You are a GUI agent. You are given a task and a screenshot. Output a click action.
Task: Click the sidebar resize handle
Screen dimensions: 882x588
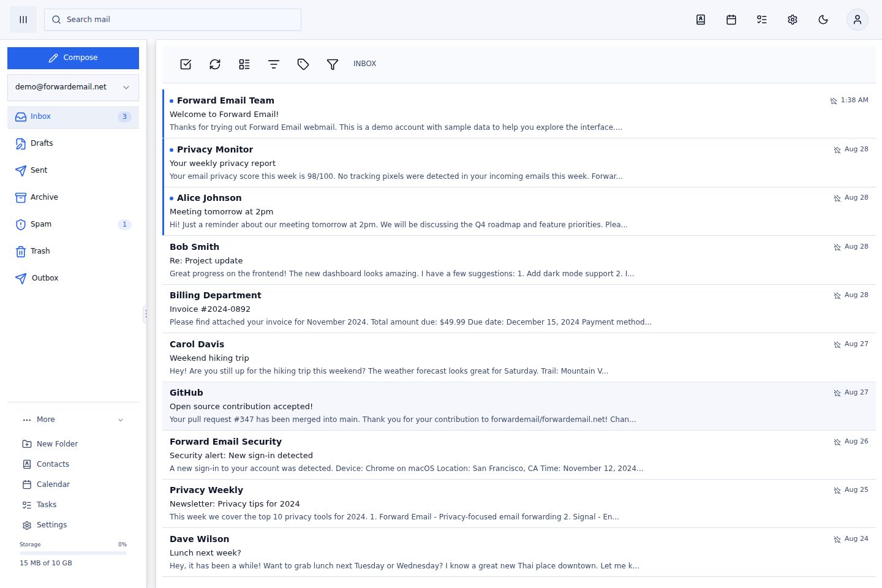[146, 314]
